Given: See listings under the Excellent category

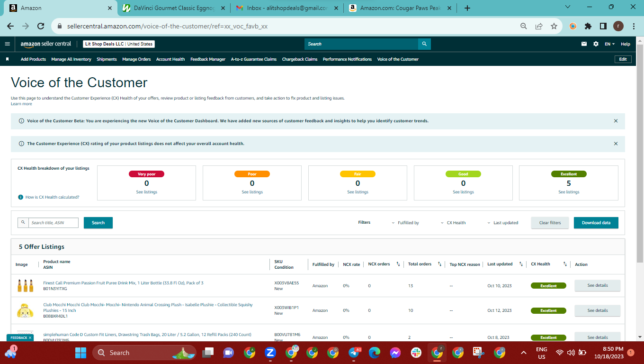Looking at the screenshot, I should 569,192.
